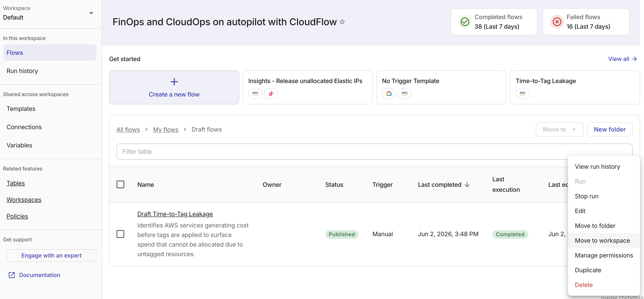Open the No Trigger Template card
The width and height of the screenshot is (644, 299).
tap(441, 87)
